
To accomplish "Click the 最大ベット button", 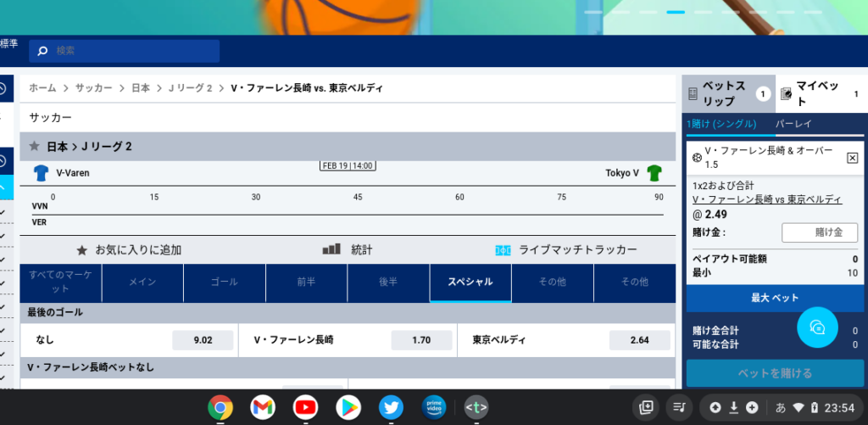I will pyautogui.click(x=775, y=298).
